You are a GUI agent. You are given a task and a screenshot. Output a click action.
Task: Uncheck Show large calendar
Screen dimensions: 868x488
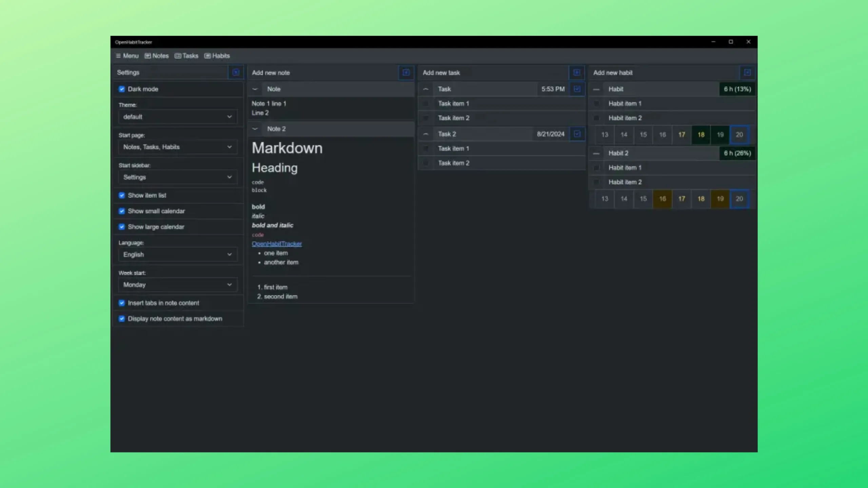122,227
